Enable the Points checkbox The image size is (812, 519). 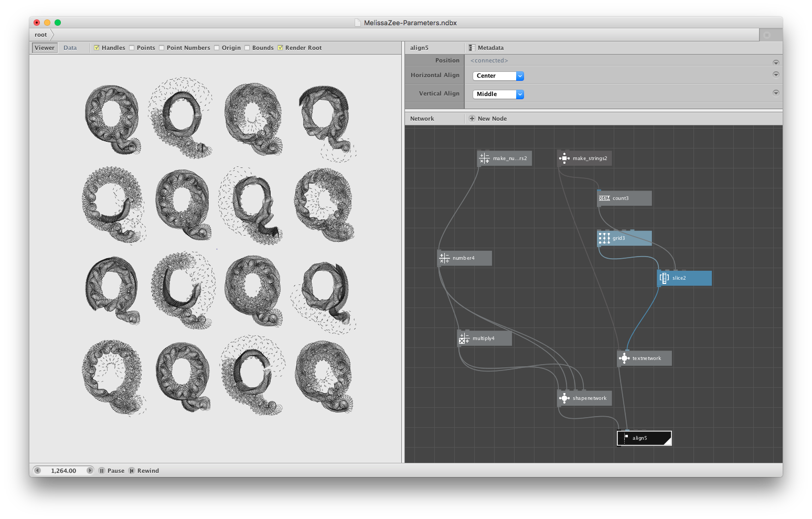[132, 48]
